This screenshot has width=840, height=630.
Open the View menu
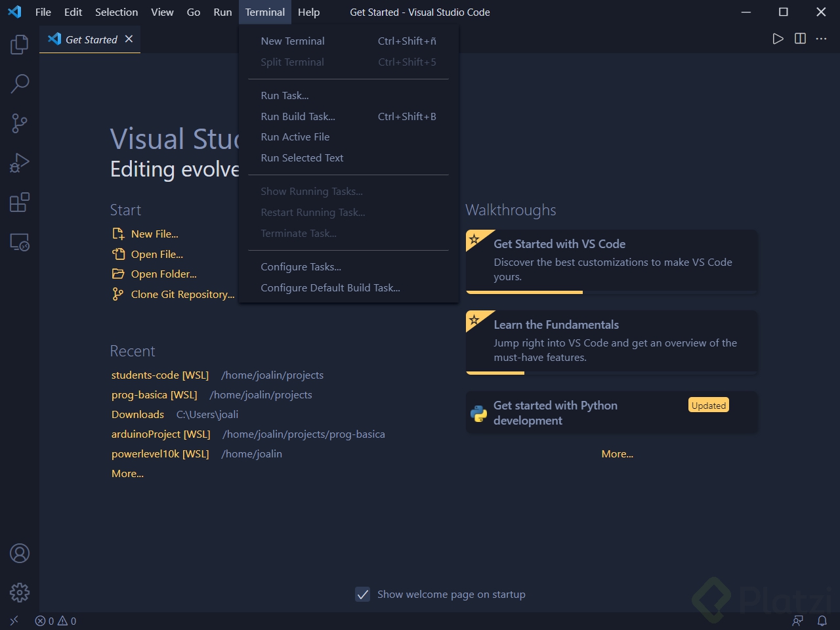[x=162, y=12]
